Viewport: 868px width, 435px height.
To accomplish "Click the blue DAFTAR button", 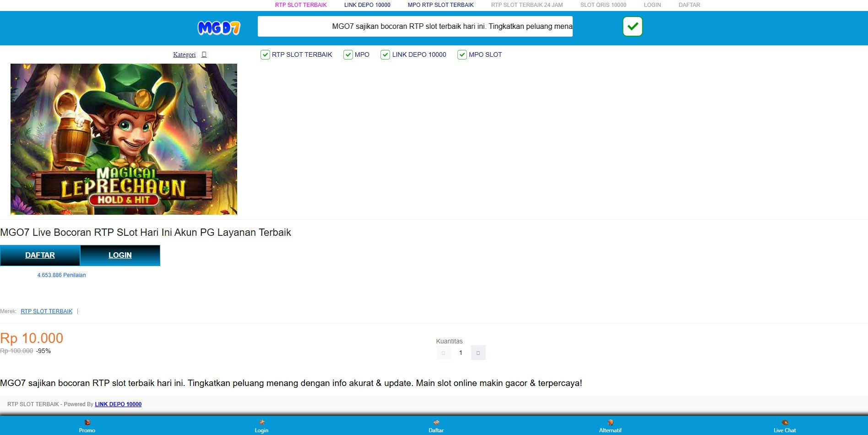I will (40, 256).
